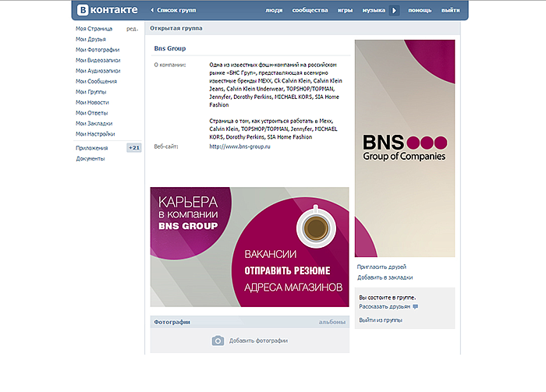Open Мои Настройки
The width and height of the screenshot is (546, 392).
pos(95,134)
